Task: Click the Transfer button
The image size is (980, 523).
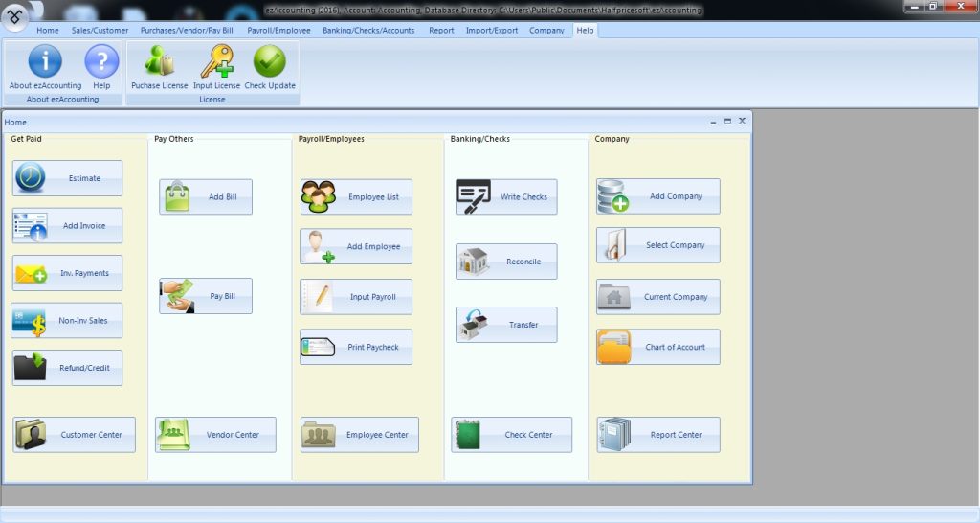Action: click(x=506, y=325)
